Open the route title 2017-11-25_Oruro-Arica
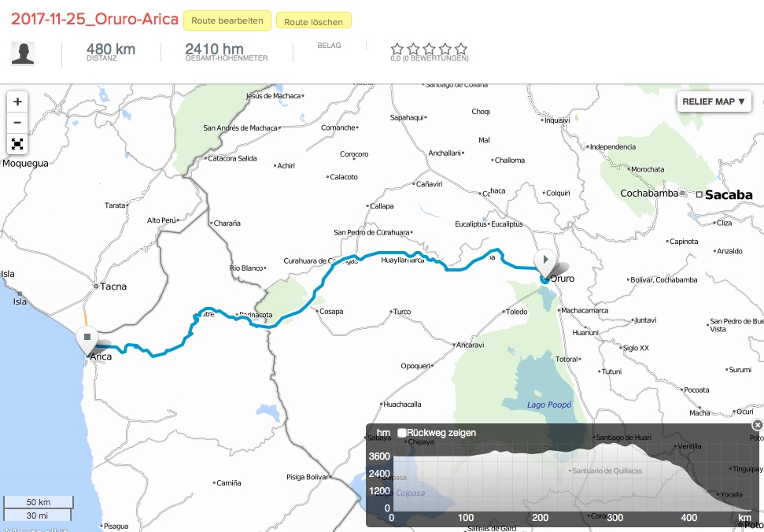The image size is (764, 532). coord(94,20)
